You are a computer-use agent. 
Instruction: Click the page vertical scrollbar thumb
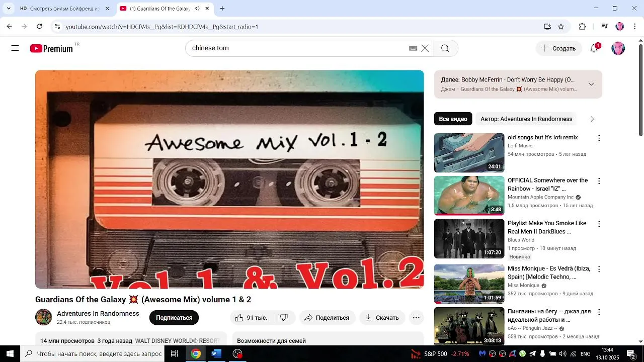(640, 90)
